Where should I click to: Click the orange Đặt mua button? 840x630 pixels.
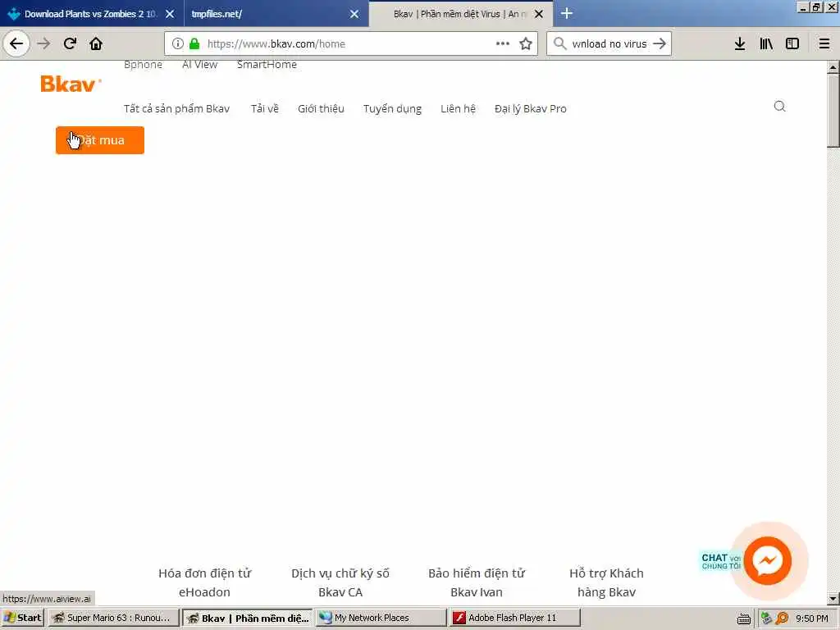pyautogui.click(x=100, y=140)
